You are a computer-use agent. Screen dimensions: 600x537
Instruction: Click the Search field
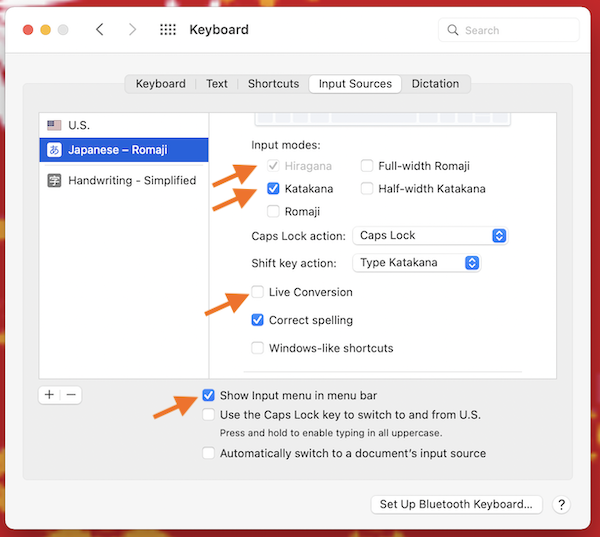(510, 30)
